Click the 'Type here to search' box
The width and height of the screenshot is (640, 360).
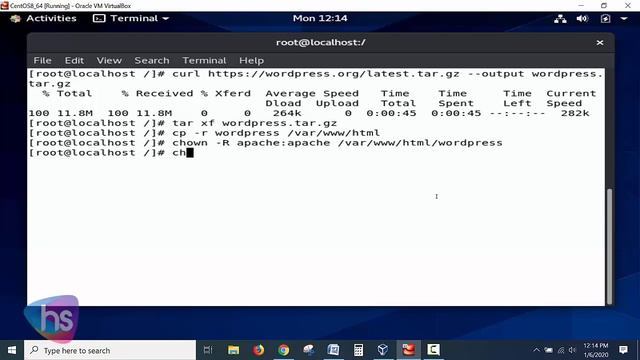click(x=110, y=350)
